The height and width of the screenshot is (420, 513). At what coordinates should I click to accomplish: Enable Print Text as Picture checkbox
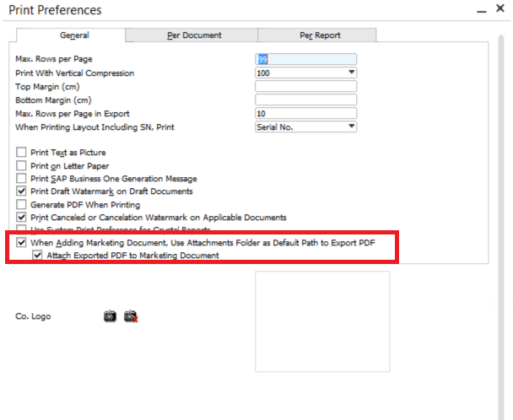22,153
